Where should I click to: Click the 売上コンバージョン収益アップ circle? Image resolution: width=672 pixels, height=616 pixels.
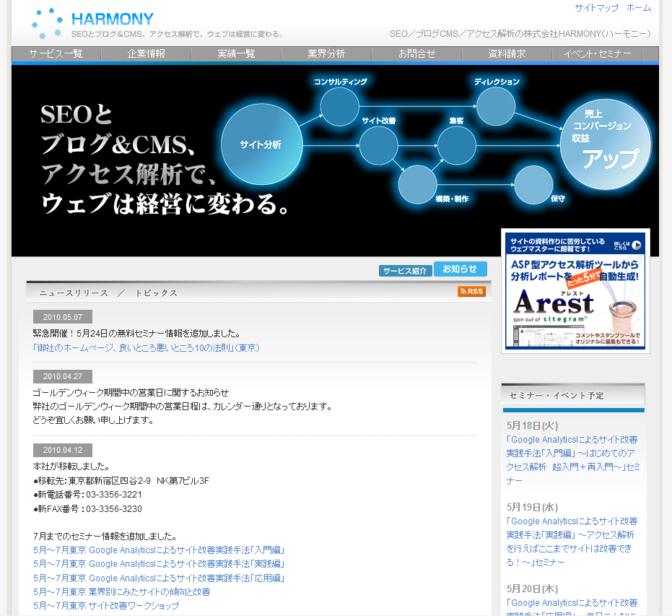point(605,144)
